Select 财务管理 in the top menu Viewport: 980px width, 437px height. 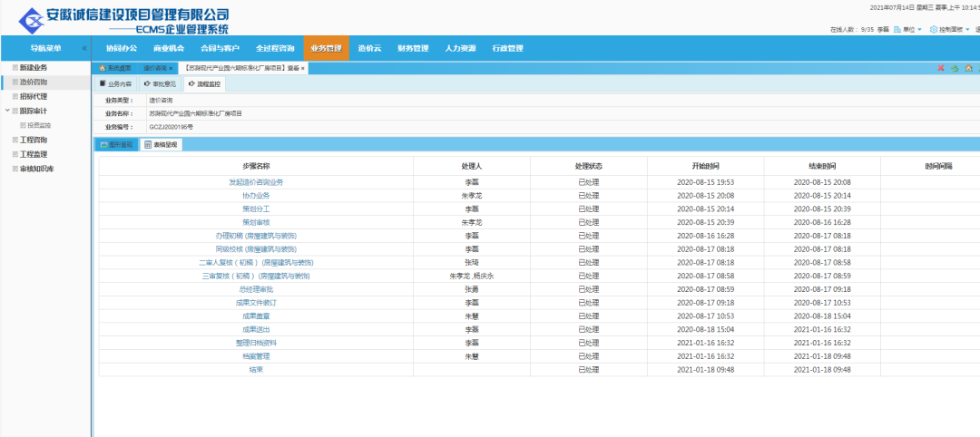coord(413,48)
